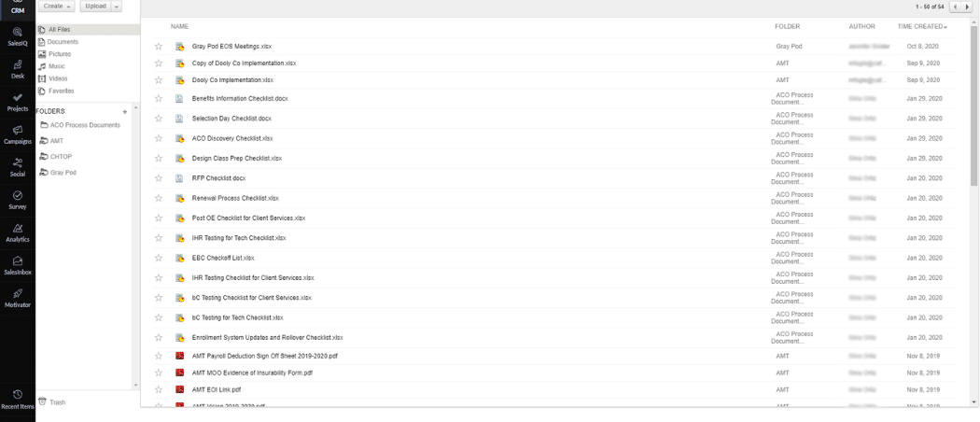Click the PDF icon for AMT MOO Evidence of Insurability

(x=180, y=373)
